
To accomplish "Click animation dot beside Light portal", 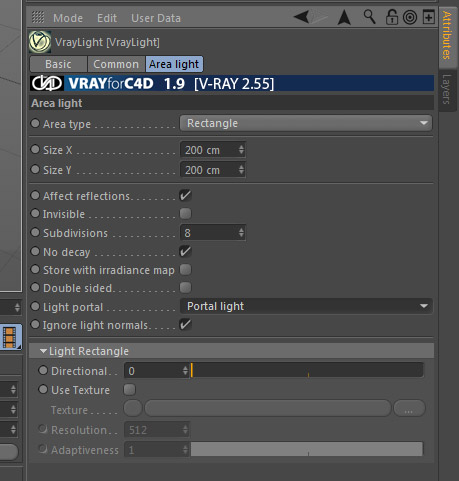I will (35, 306).
